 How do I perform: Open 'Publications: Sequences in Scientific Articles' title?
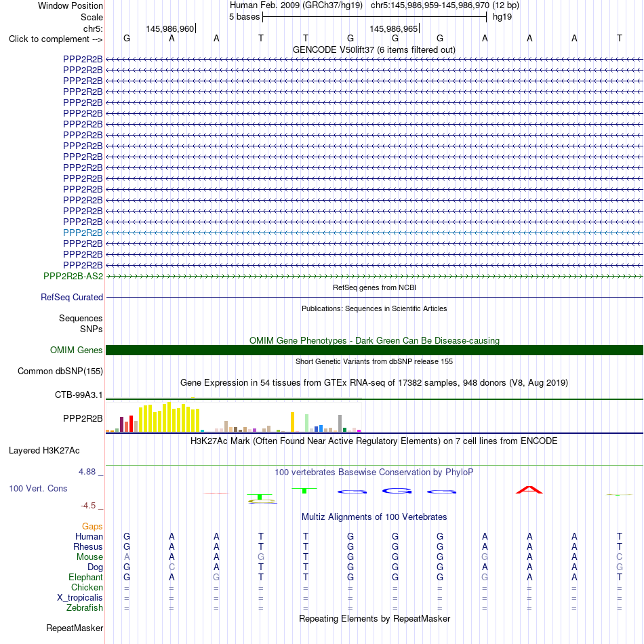pos(374,308)
